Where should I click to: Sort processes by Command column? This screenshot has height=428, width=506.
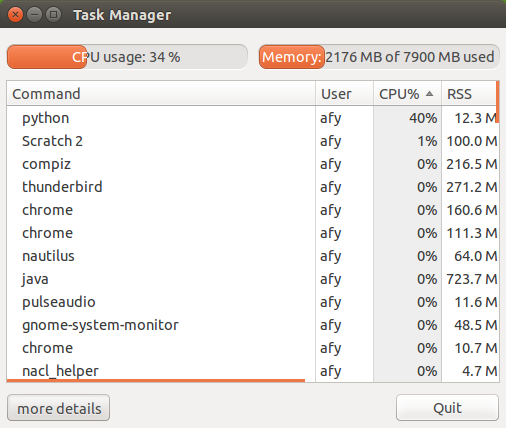tap(161, 94)
